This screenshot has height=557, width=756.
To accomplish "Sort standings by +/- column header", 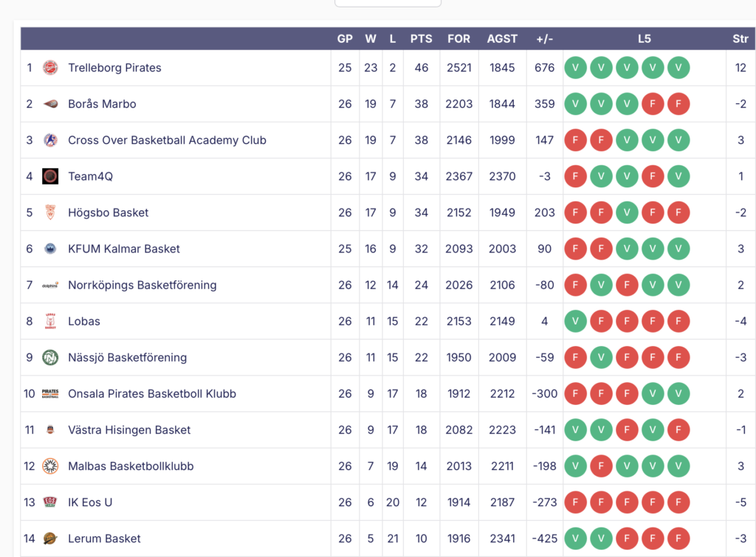I will (x=545, y=39).
